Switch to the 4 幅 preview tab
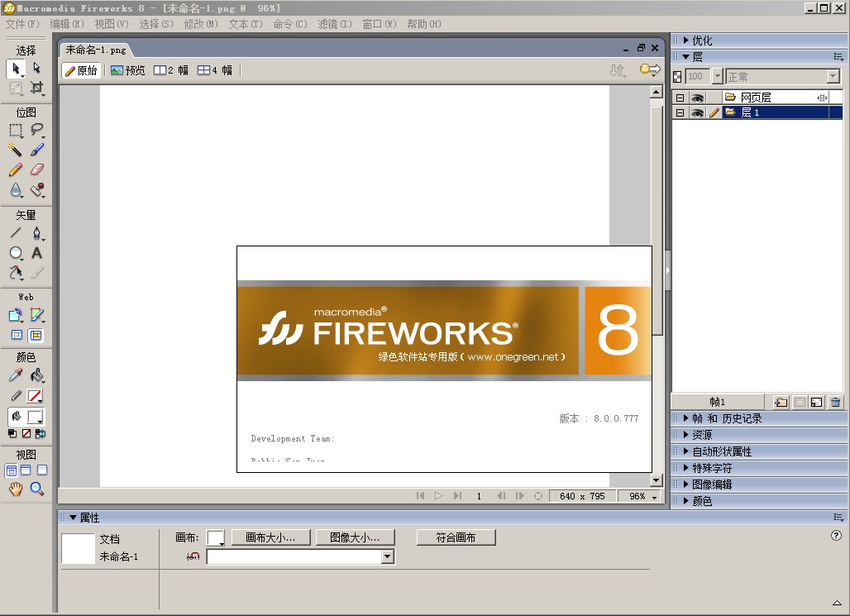 point(215,70)
